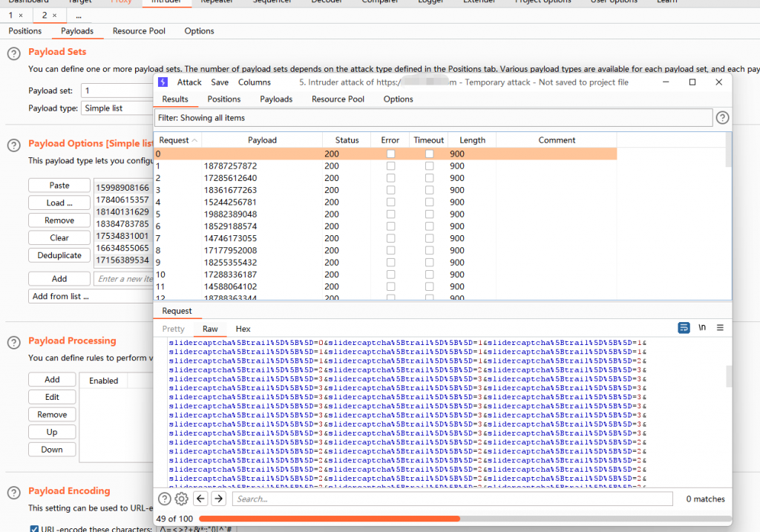Sort results by Comment column

tap(557, 140)
